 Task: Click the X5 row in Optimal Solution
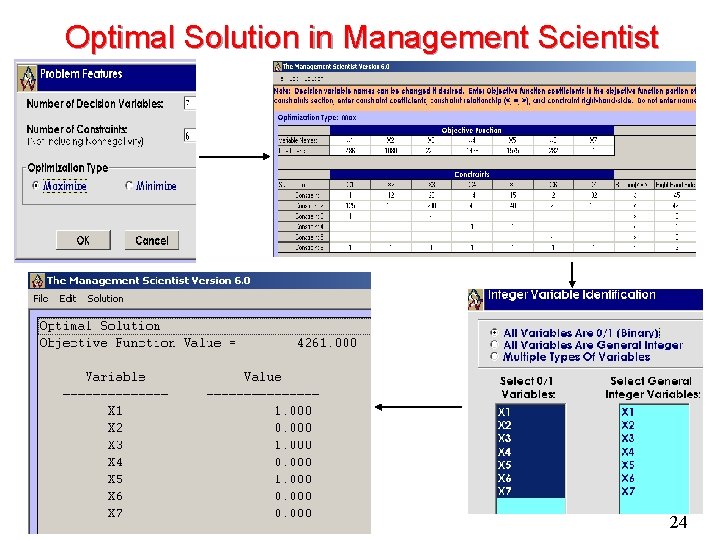pyautogui.click(x=210, y=479)
